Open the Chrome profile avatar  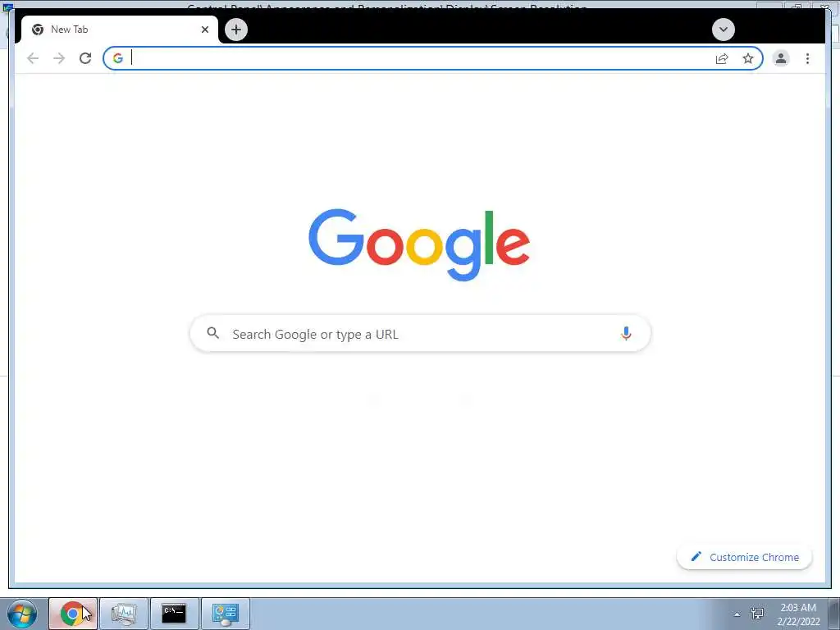click(781, 58)
